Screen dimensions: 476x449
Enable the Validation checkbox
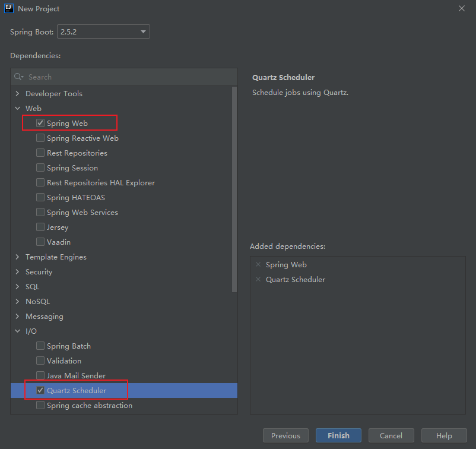click(40, 361)
